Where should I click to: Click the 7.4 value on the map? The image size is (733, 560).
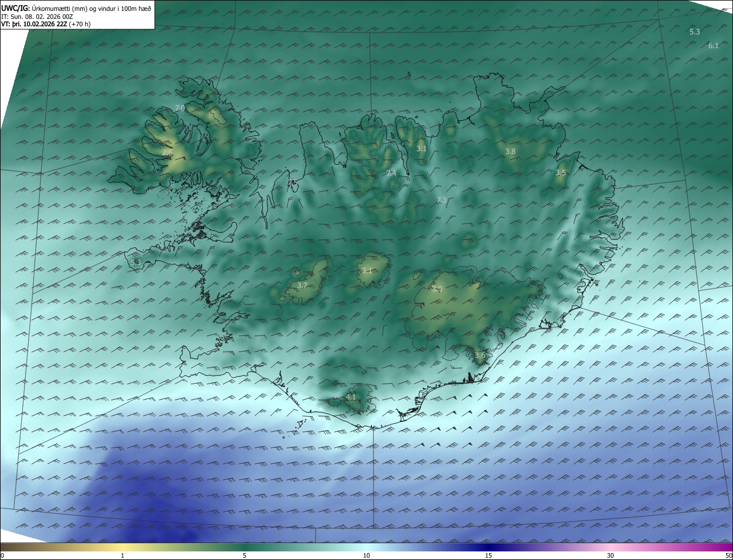pos(392,173)
